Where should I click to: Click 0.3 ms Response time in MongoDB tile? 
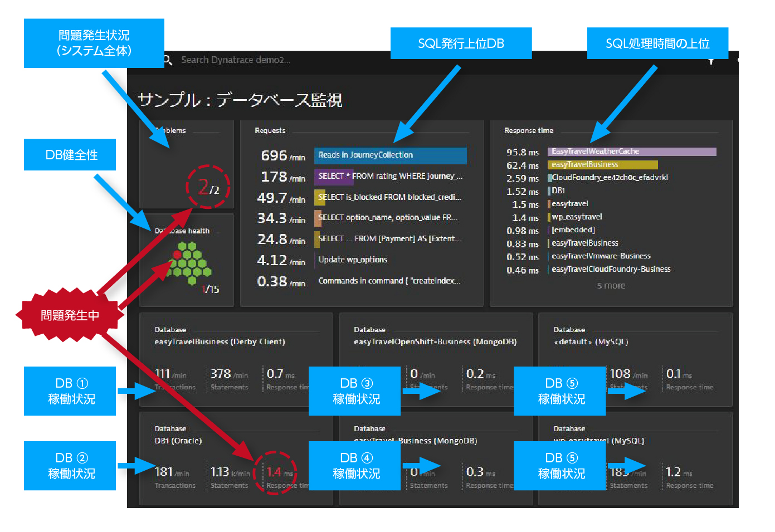[489, 478]
